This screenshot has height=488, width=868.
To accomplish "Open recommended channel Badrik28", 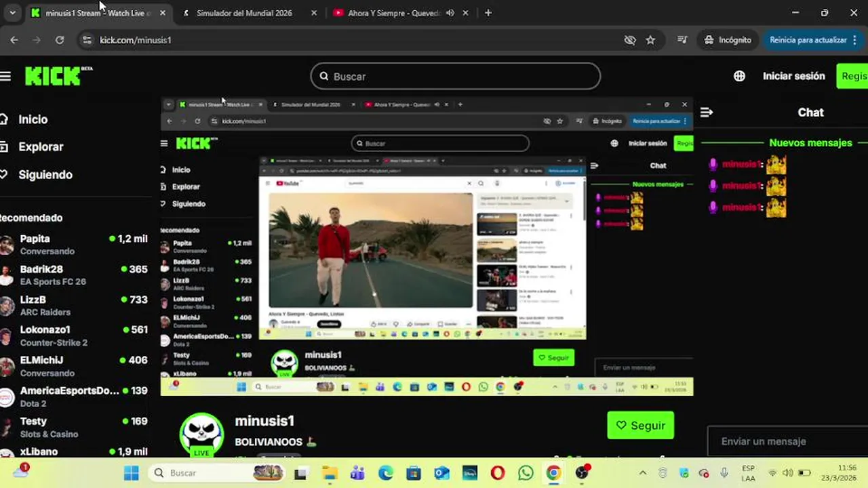I will (x=75, y=275).
